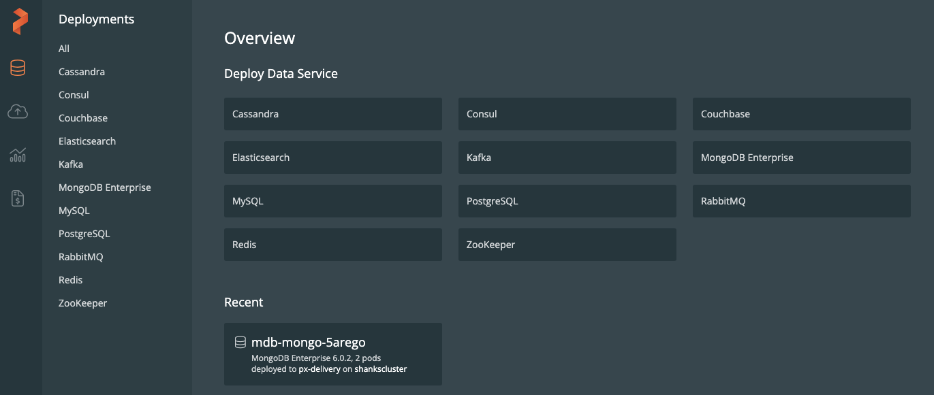Open the Data Services database icon
This screenshot has width=934, height=395.
[18, 68]
